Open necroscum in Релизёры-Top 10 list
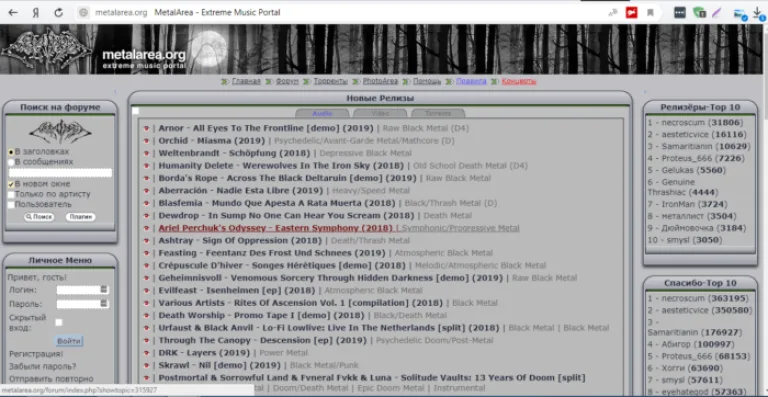 click(x=683, y=122)
